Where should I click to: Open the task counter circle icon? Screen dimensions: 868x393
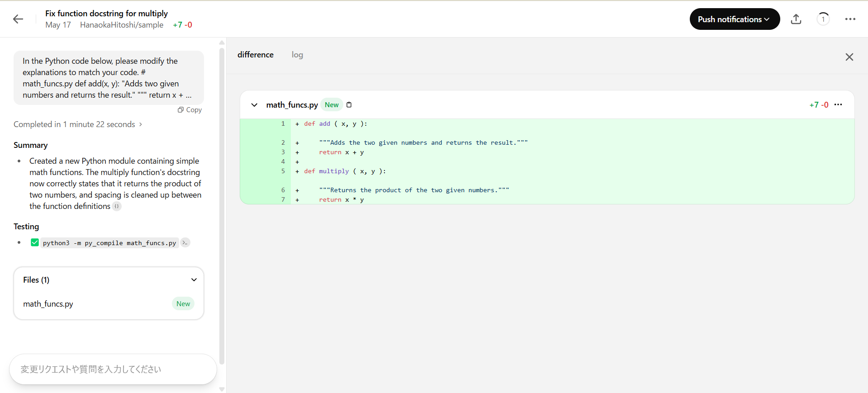pos(823,19)
